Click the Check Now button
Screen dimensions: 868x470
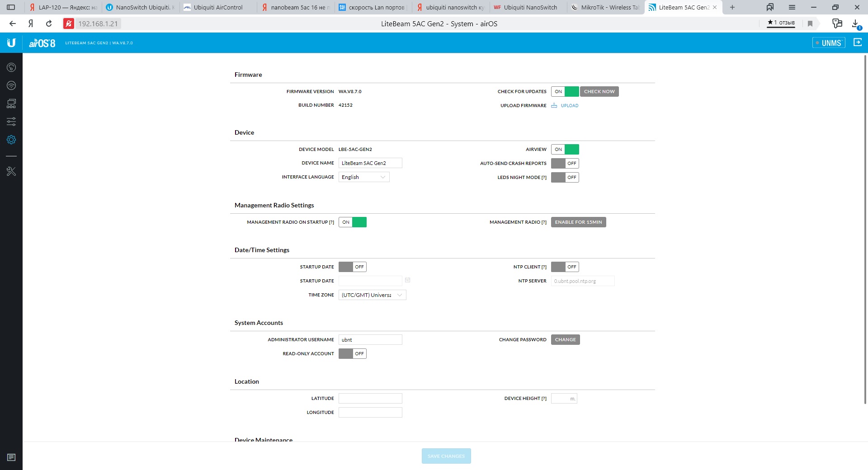pyautogui.click(x=599, y=92)
